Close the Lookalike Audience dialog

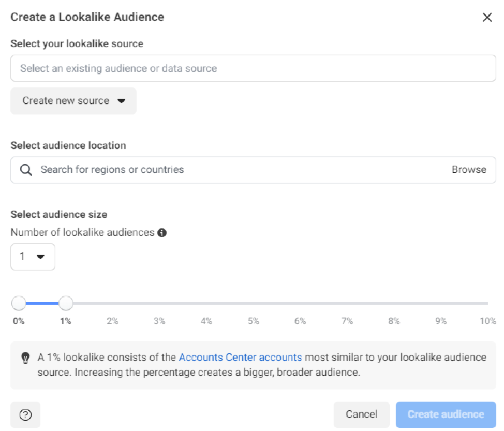(x=487, y=17)
